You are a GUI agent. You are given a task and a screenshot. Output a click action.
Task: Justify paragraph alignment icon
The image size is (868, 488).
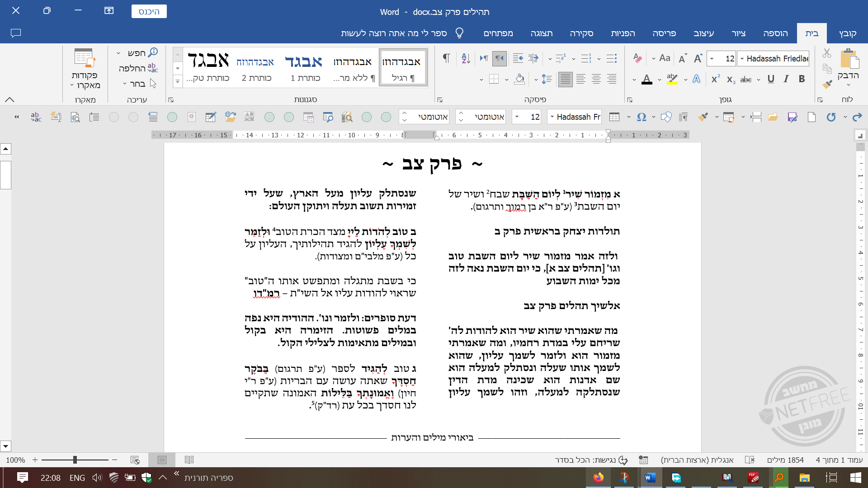tap(566, 79)
